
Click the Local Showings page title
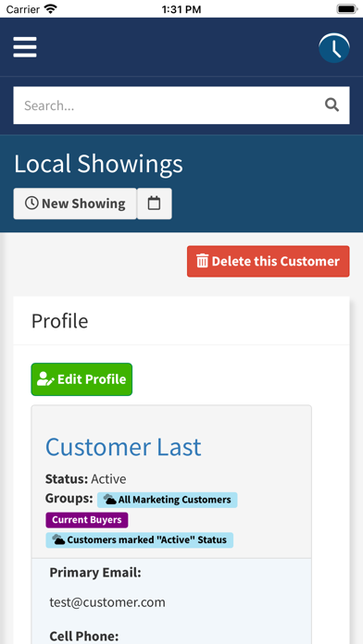coord(98,164)
